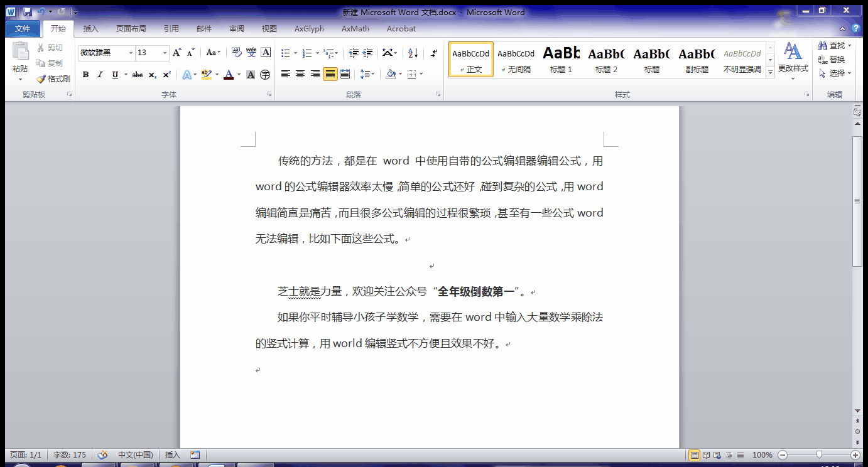868x467 pixels.
Task: Open the Borders dropdown
Action: coord(421,74)
